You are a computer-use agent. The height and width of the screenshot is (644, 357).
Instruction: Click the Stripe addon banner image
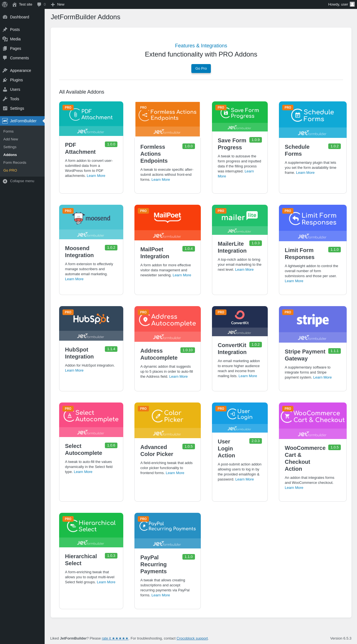pyautogui.click(x=313, y=324)
